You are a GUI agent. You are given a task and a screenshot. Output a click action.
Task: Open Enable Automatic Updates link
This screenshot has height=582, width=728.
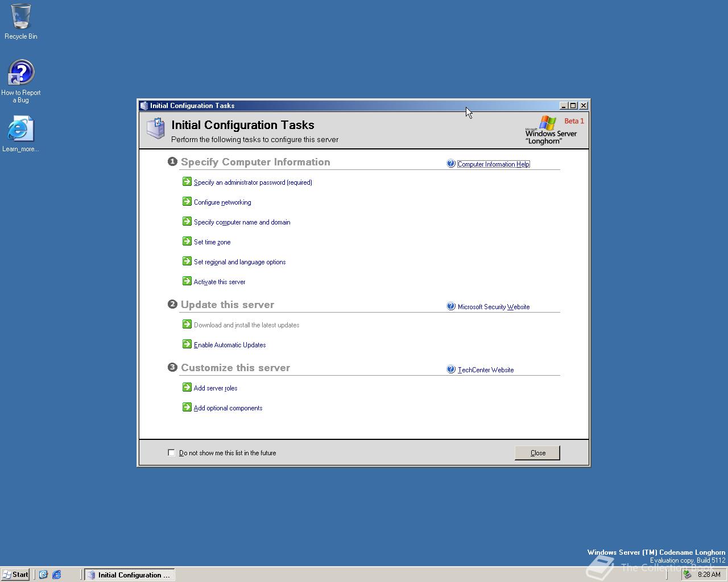[230, 345]
